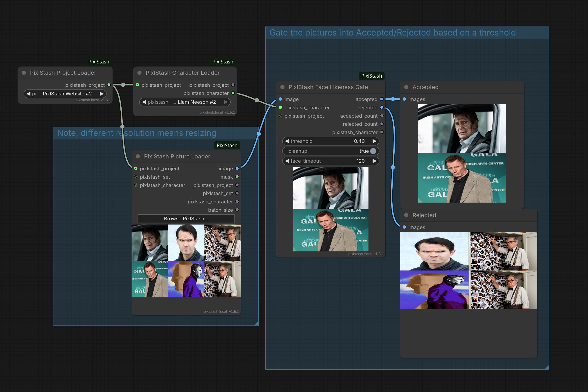
Task: Collapse the Accepted node dot
Action: pos(406,87)
